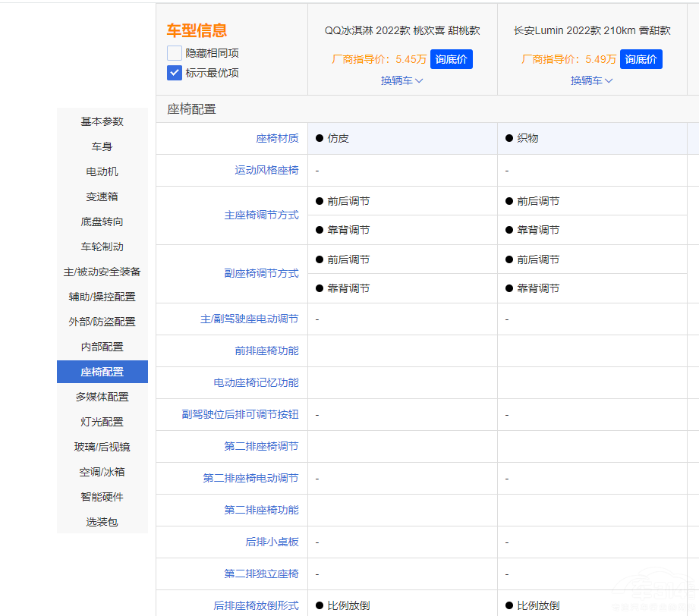Select 灯光配置 sidebar item
The height and width of the screenshot is (616, 699).
point(102,422)
